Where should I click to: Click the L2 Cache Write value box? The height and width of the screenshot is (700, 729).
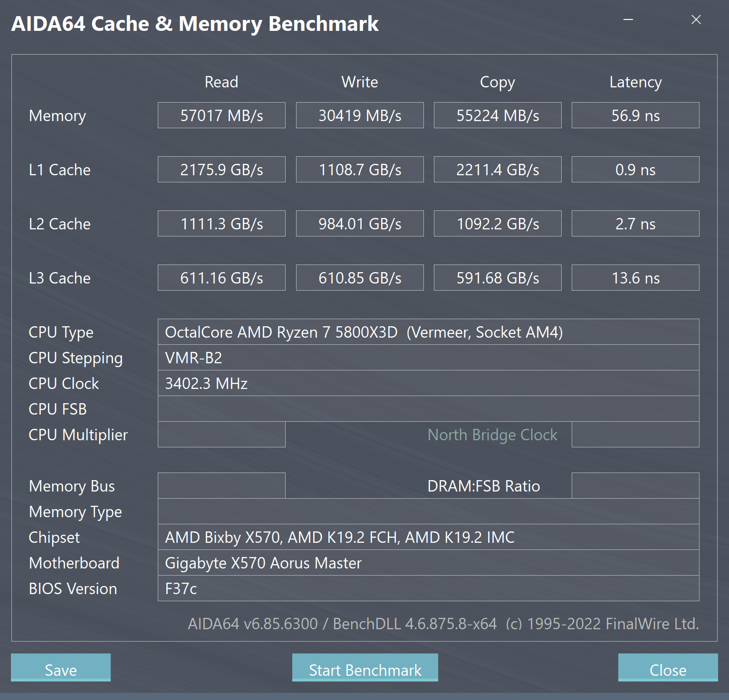pos(360,224)
